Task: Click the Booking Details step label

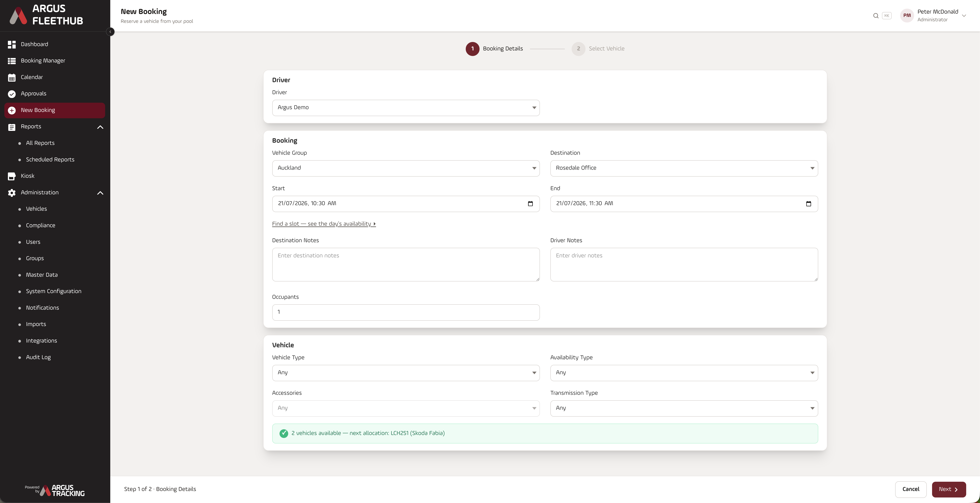Action: (503, 49)
